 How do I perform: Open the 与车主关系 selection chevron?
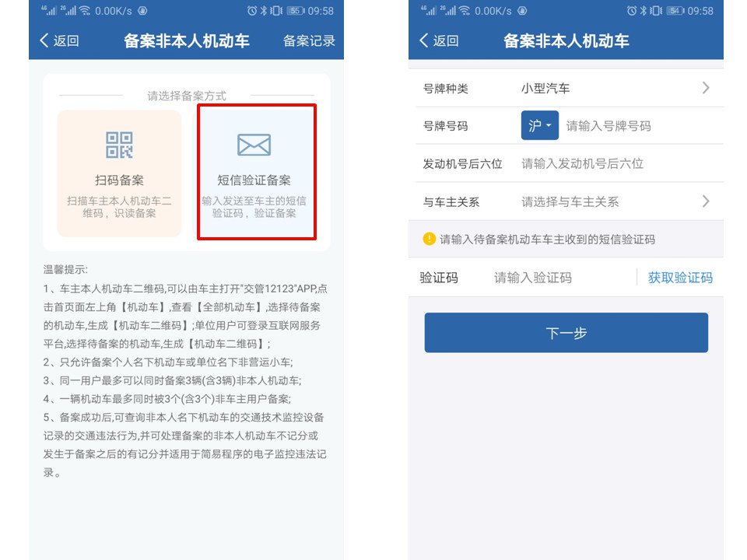[x=705, y=201]
